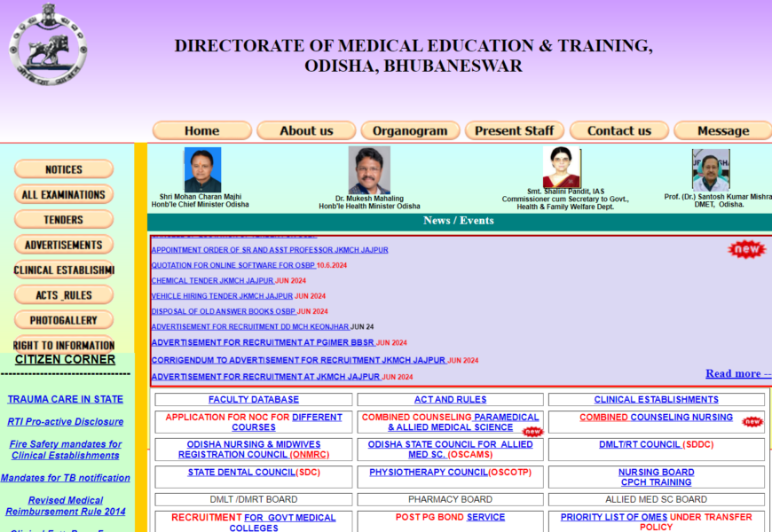
Task: Go to the Present Staff page
Action: click(515, 131)
